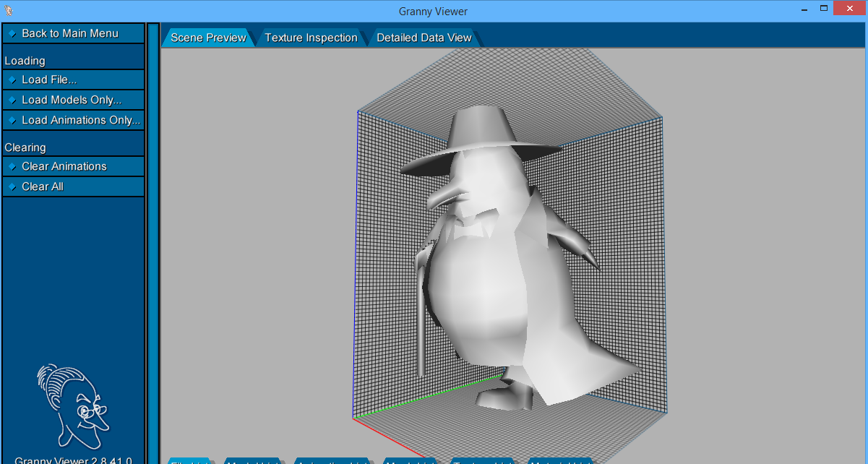This screenshot has height=464, width=868.
Task: Open the Detailed Data View tab
Action: pos(424,38)
